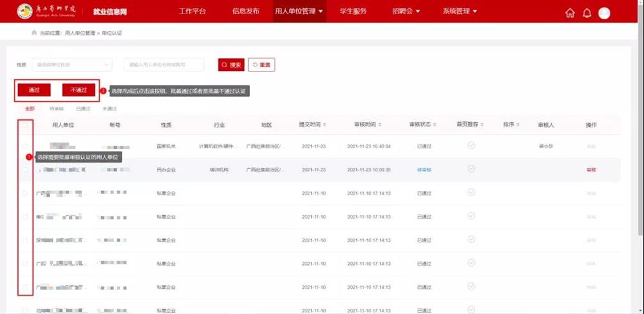This screenshot has width=644, height=314.
Task: Click the user avatar in the header
Action: pyautogui.click(x=604, y=13)
